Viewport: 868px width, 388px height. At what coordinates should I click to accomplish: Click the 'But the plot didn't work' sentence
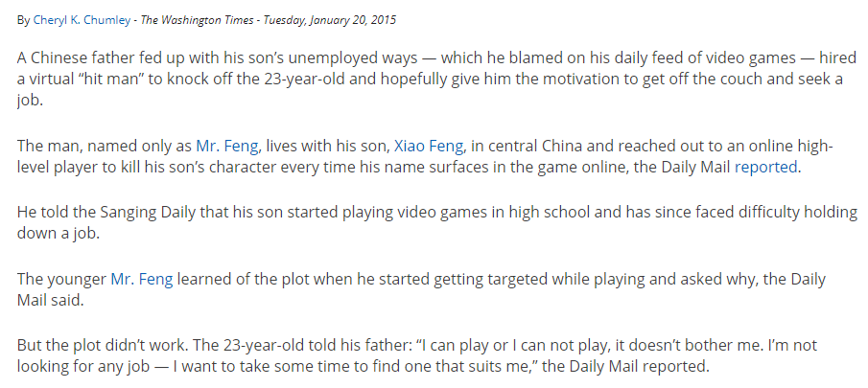point(103,346)
